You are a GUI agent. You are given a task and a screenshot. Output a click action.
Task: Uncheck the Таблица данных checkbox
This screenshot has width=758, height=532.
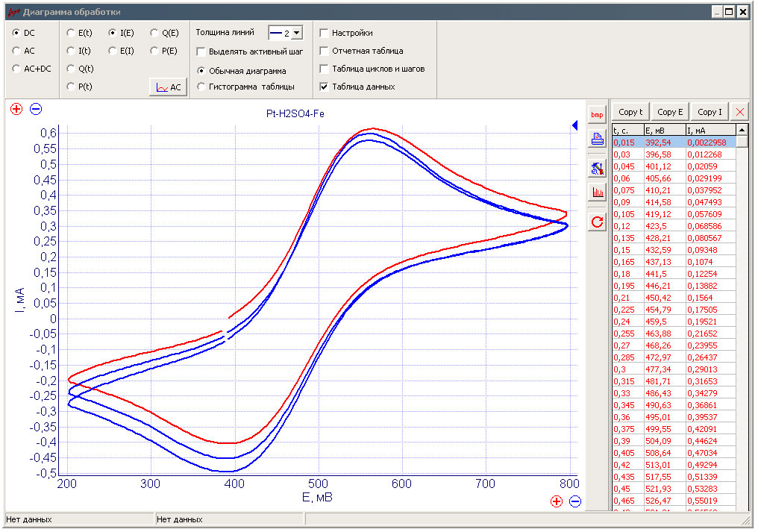[324, 87]
